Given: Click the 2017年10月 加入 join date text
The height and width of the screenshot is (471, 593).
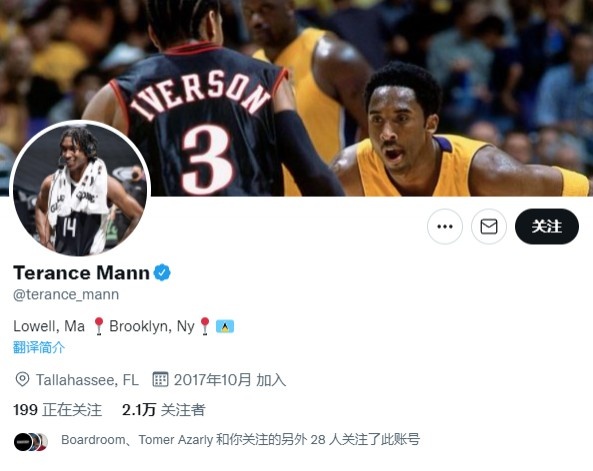Looking at the screenshot, I should (x=230, y=380).
